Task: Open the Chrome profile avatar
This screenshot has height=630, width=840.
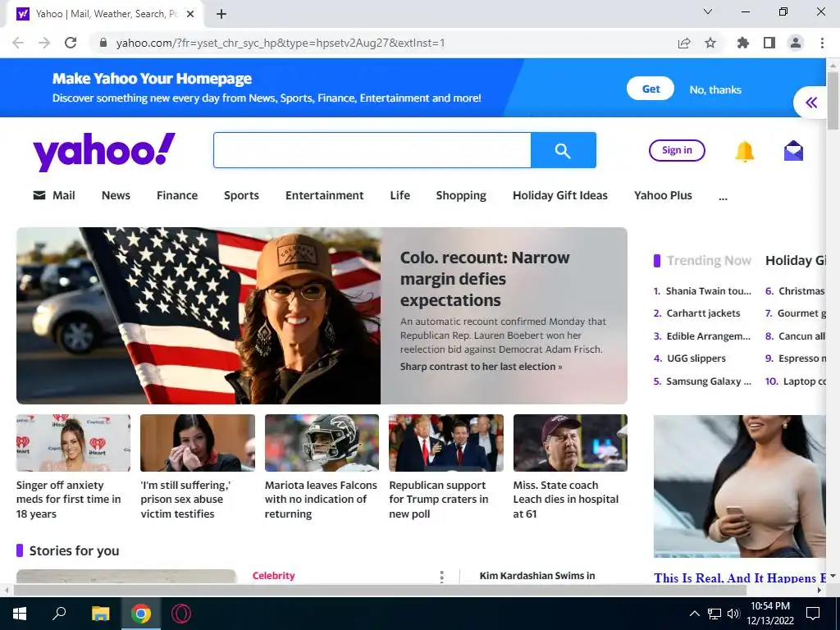Action: pos(796,43)
